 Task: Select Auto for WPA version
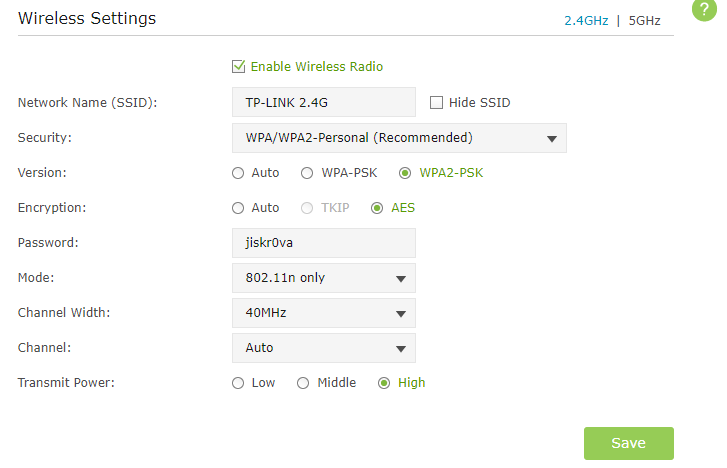(x=238, y=173)
